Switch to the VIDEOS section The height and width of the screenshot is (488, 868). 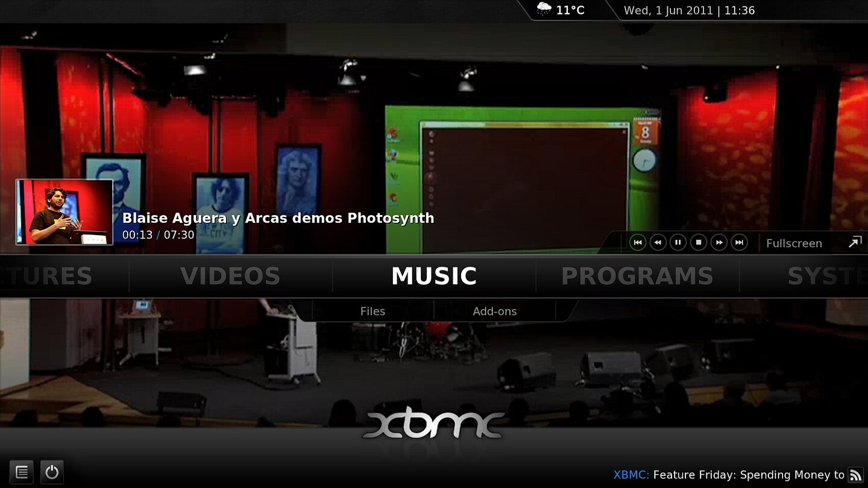tap(230, 276)
